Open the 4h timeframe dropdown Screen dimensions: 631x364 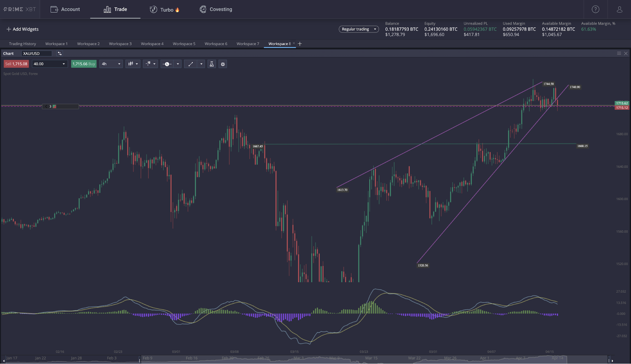click(x=110, y=64)
